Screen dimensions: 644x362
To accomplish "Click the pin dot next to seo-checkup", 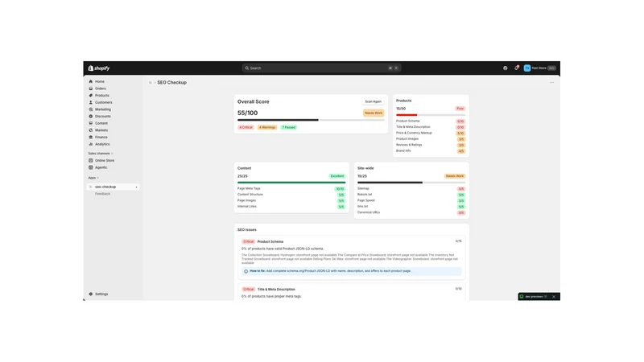I will (x=136, y=187).
